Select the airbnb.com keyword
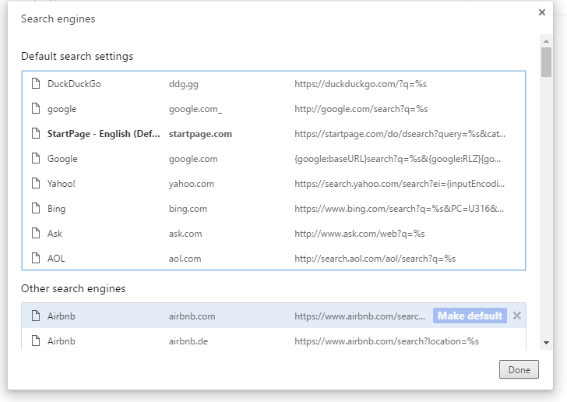Viewport: 567px width, 402px height. [x=192, y=316]
